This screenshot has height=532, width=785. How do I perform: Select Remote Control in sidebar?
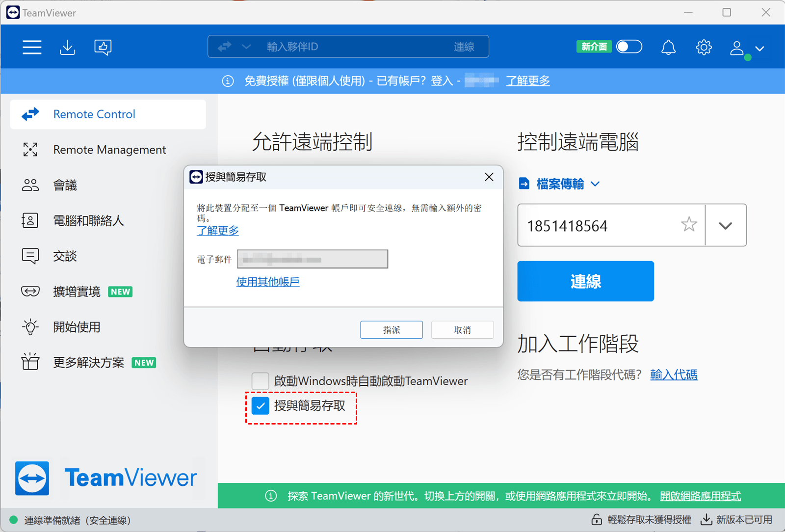tap(108, 114)
